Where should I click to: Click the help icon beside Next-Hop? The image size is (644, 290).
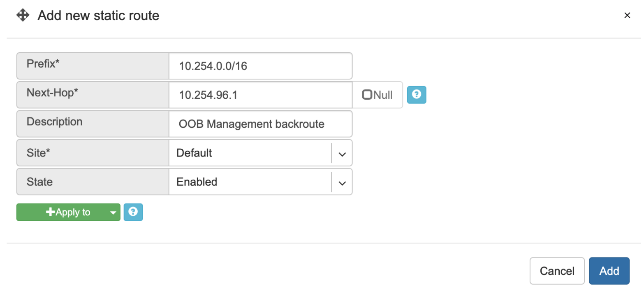point(417,95)
